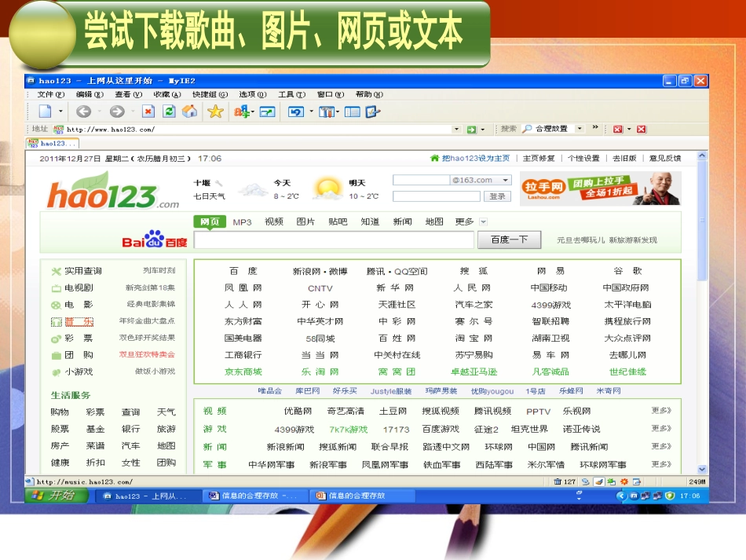Click the Baidu search text box
The width and height of the screenshot is (746, 560).
tap(334, 240)
